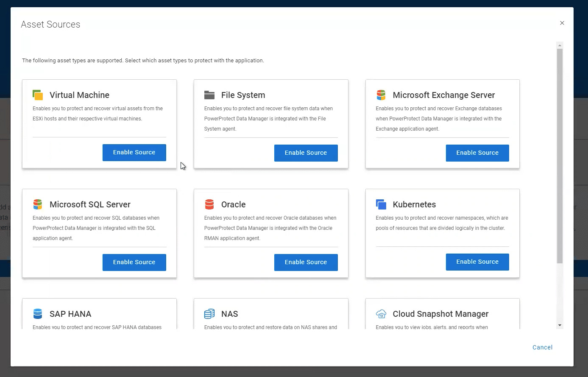Click the Virtual Machine card icon

click(x=38, y=95)
